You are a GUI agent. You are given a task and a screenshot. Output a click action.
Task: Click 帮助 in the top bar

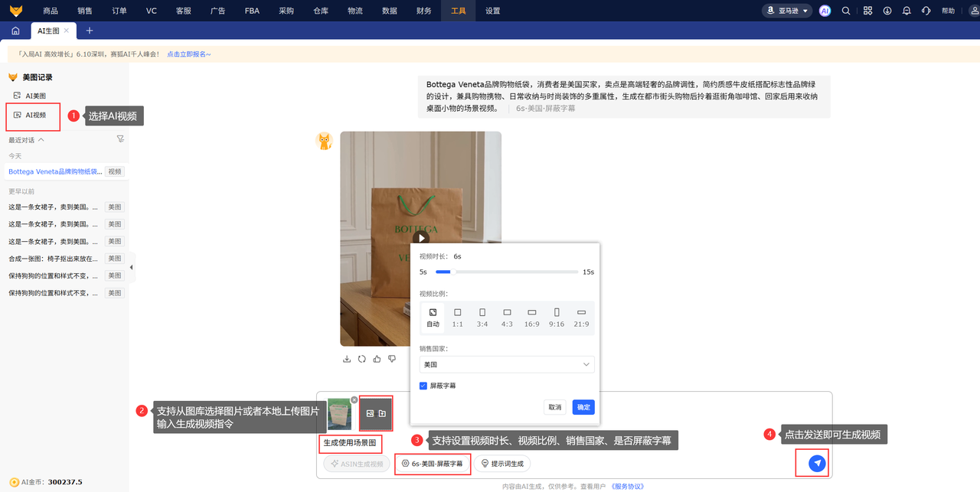click(x=949, y=11)
